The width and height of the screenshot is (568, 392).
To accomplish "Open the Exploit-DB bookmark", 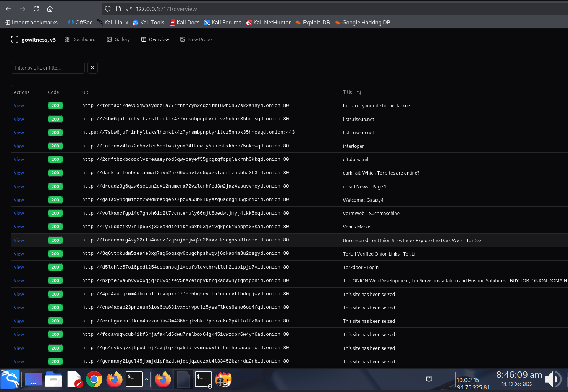I will tap(313, 23).
